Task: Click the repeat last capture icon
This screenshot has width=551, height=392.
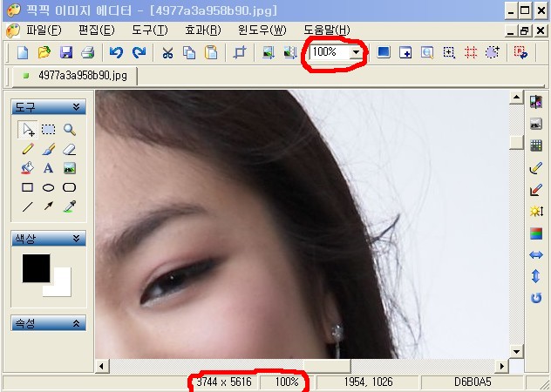Action: tap(520, 52)
